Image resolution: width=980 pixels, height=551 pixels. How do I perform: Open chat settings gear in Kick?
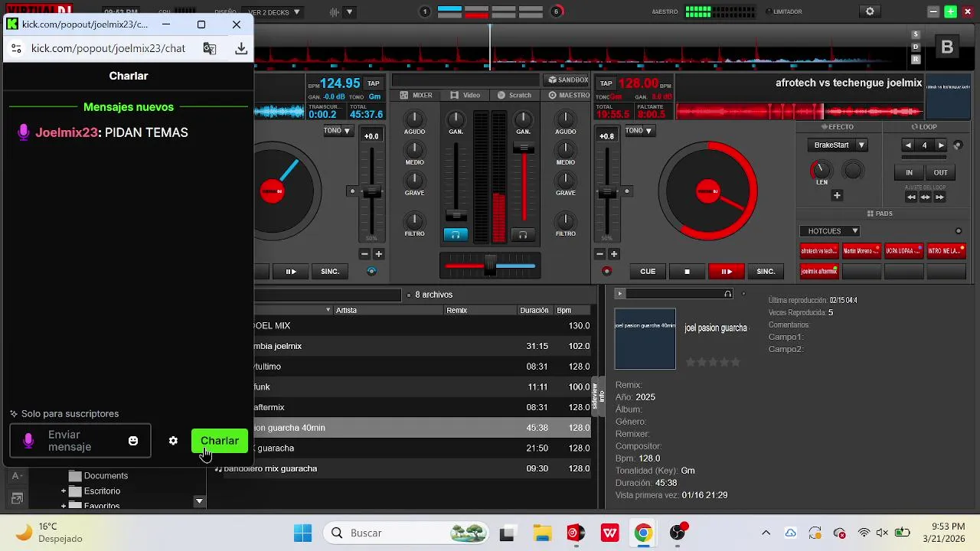[x=173, y=441]
